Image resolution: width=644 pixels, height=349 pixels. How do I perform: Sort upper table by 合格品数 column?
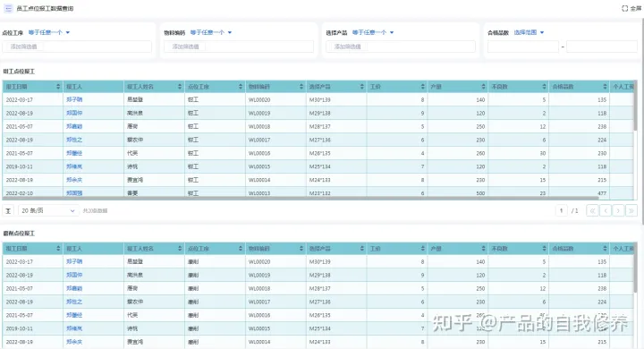605,86
